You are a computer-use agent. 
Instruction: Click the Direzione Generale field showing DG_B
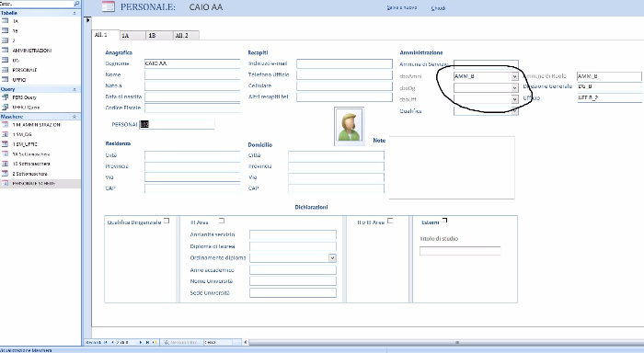pos(609,86)
